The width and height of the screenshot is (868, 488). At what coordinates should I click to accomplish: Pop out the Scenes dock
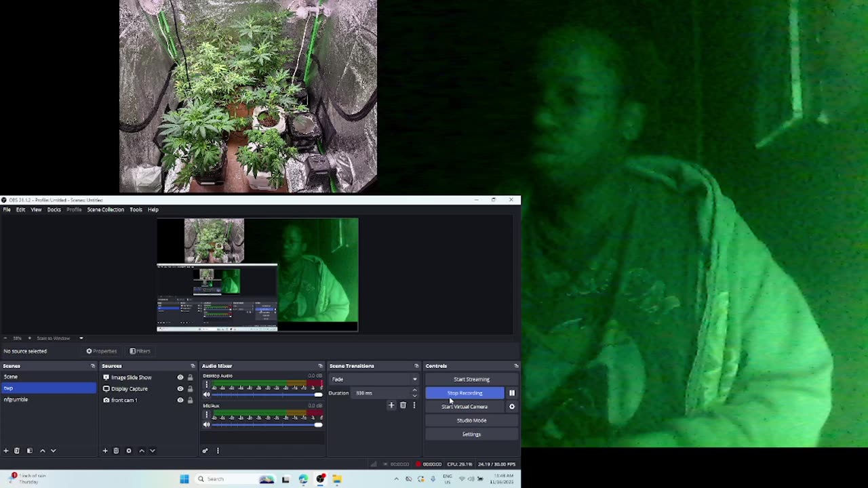pyautogui.click(x=93, y=366)
